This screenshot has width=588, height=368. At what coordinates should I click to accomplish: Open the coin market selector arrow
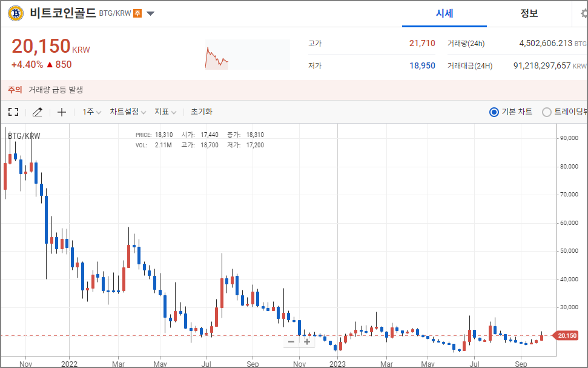coord(150,13)
